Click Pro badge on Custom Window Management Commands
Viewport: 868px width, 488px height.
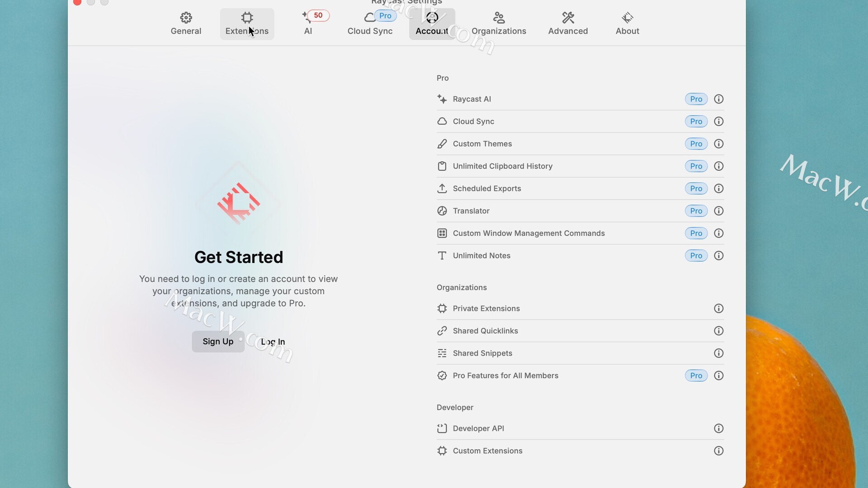point(696,233)
